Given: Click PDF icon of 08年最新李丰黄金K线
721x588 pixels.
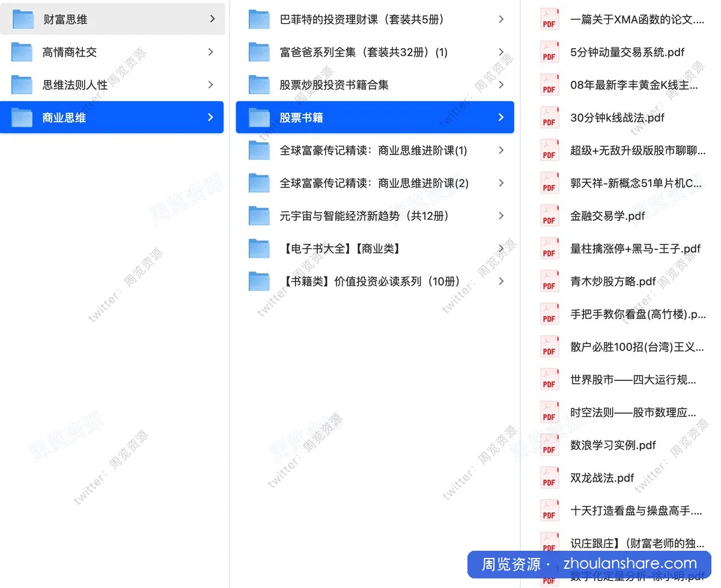Looking at the screenshot, I should pyautogui.click(x=549, y=85).
